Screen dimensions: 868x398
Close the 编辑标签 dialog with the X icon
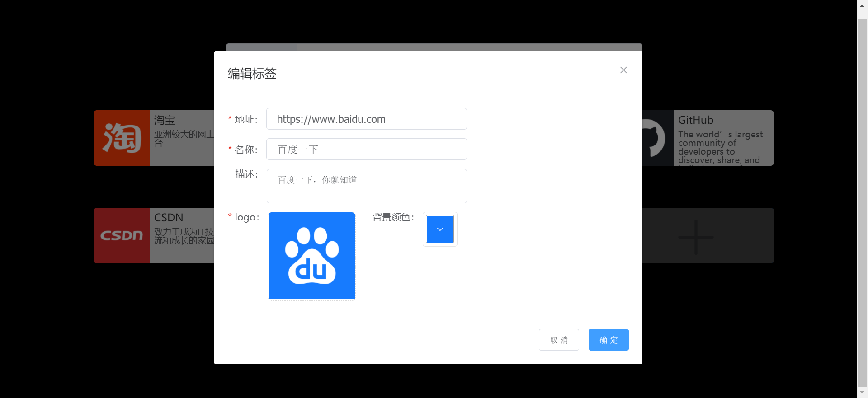pos(623,70)
